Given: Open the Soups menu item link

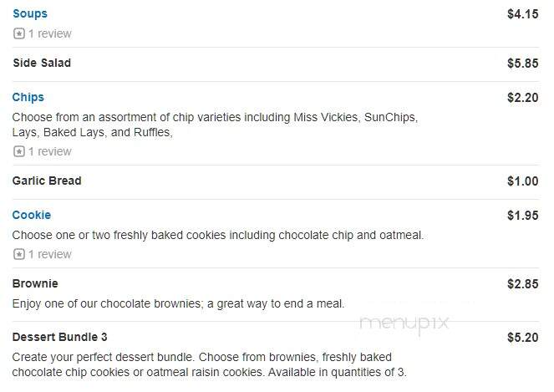Looking at the screenshot, I should [30, 13].
